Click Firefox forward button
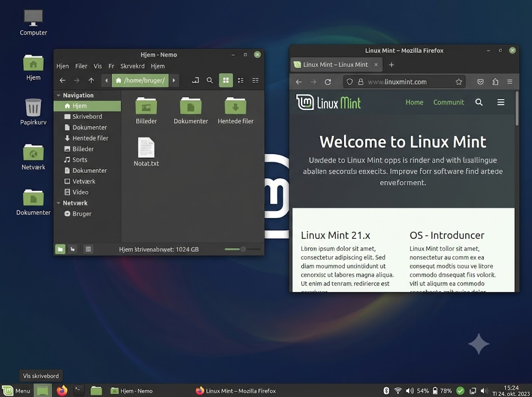The width and height of the screenshot is (532, 397). point(313,82)
